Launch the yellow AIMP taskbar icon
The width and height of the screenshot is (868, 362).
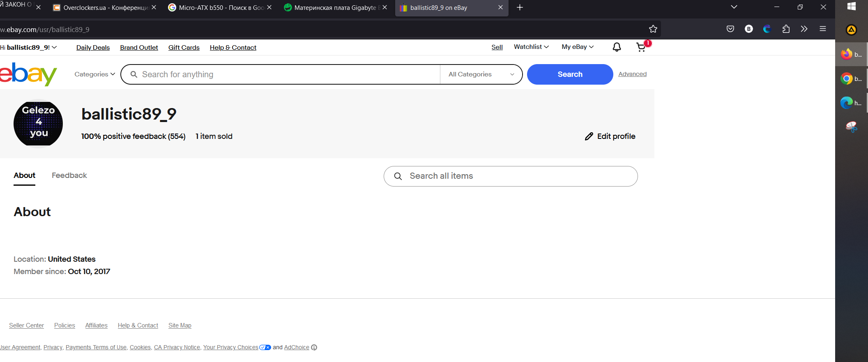(x=851, y=30)
